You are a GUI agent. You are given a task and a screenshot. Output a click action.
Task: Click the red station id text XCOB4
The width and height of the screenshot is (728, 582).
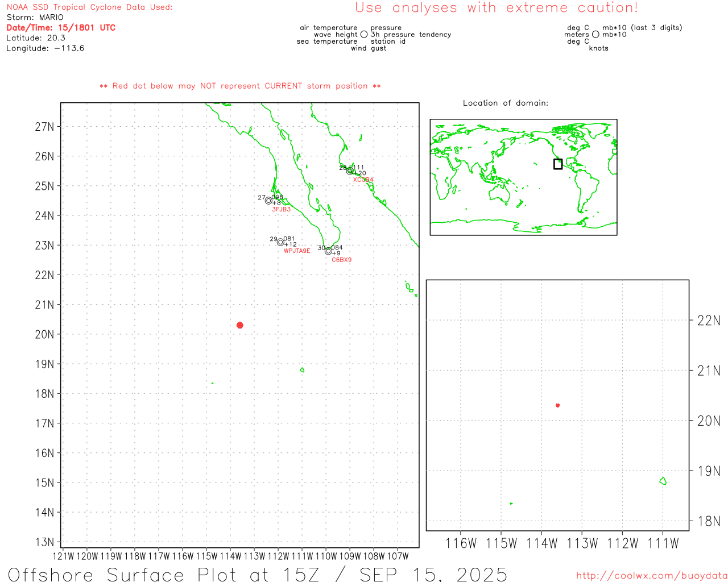(x=363, y=180)
